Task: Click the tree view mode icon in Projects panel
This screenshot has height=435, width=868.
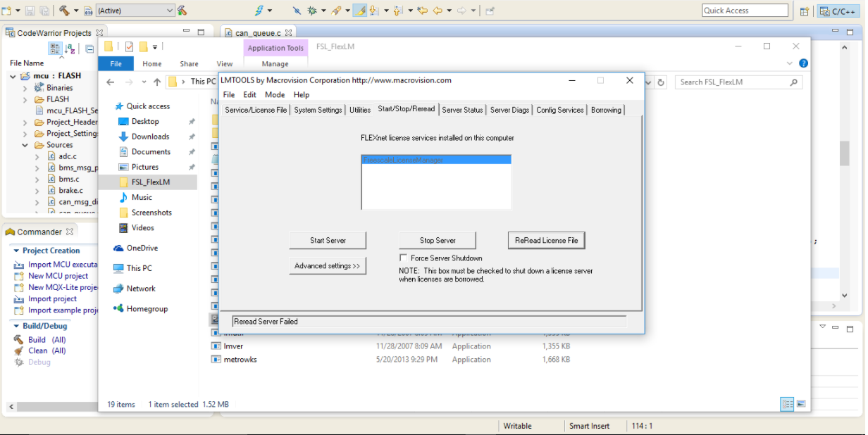Action: (x=55, y=49)
